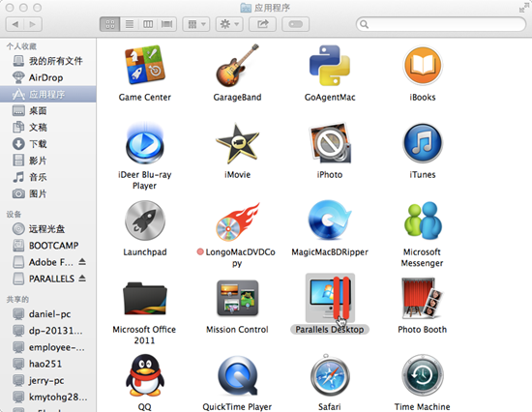
Task: Click the application folder icon in title bar
Action: [246, 8]
